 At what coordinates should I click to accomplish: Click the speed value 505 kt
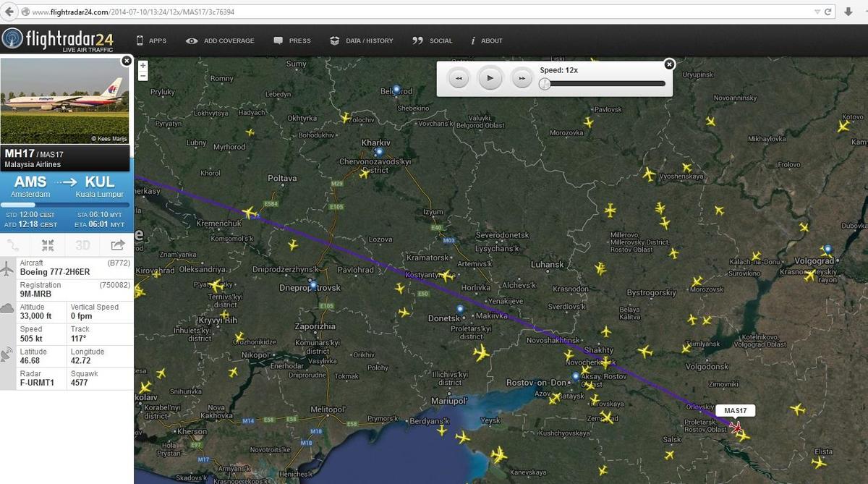[31, 339]
